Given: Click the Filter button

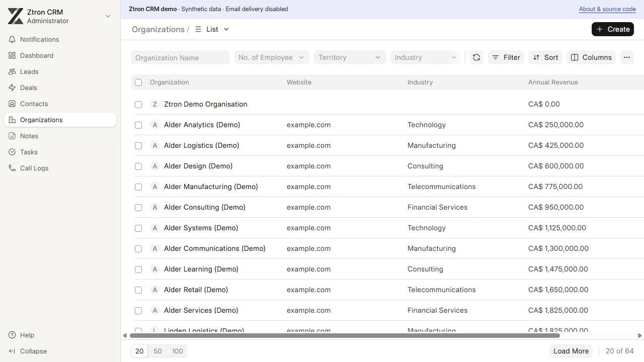Looking at the screenshot, I should click(x=506, y=57).
